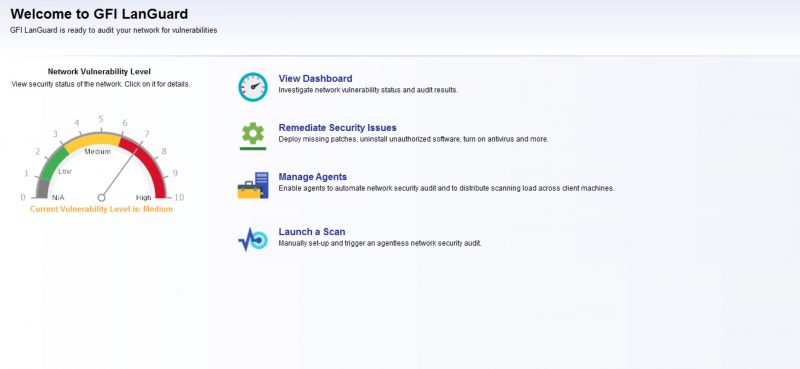Click 'Enable agents to automate' description text
The image size is (800, 369).
[x=446, y=188]
